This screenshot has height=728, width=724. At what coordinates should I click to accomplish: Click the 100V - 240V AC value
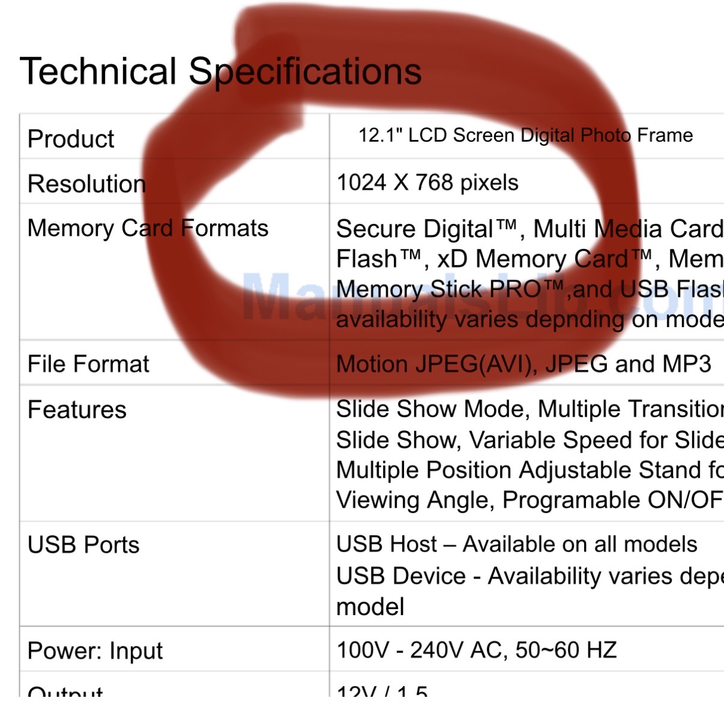(477, 650)
